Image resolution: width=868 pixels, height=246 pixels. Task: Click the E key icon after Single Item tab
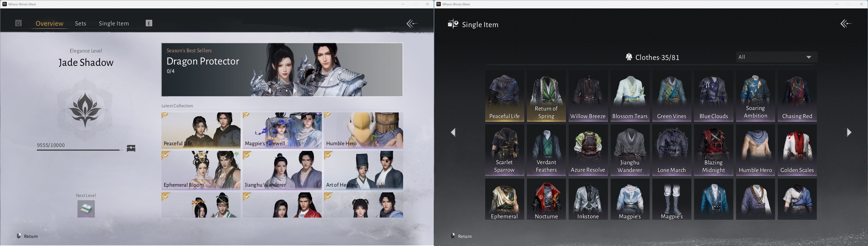pyautogui.click(x=149, y=23)
